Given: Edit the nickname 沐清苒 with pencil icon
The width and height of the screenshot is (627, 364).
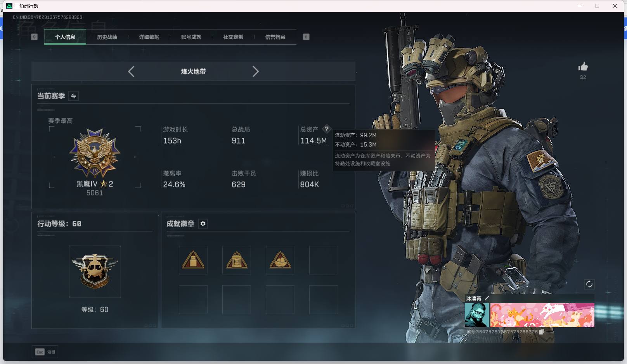Looking at the screenshot, I should coord(487,298).
